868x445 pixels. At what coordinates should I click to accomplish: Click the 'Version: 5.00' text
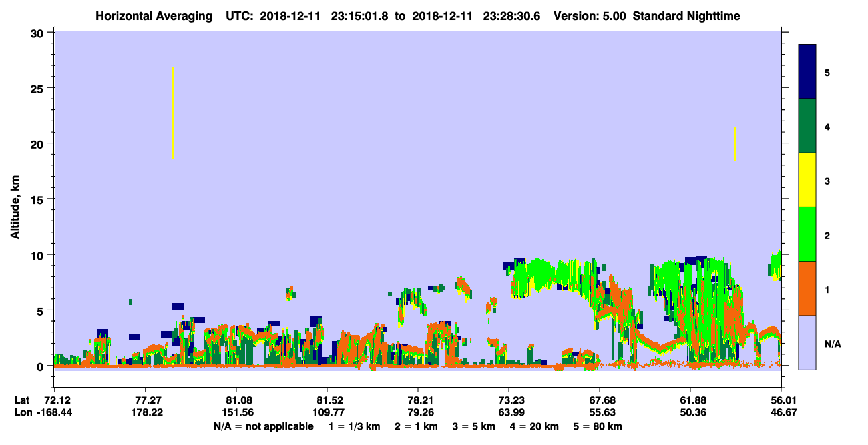pos(590,16)
